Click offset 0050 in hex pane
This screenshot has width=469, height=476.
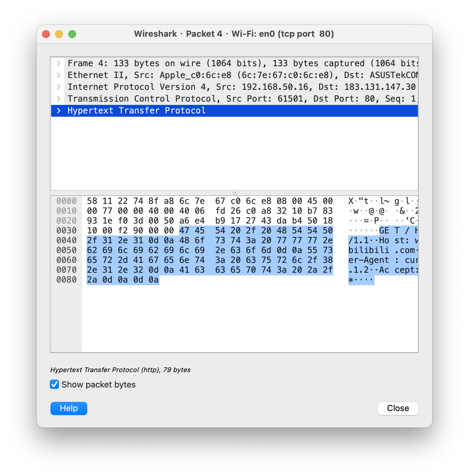click(x=67, y=250)
